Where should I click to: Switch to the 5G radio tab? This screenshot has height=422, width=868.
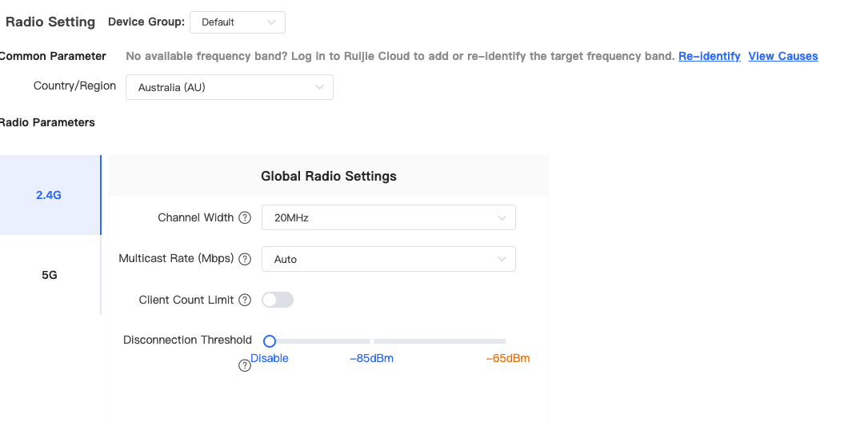(50, 275)
